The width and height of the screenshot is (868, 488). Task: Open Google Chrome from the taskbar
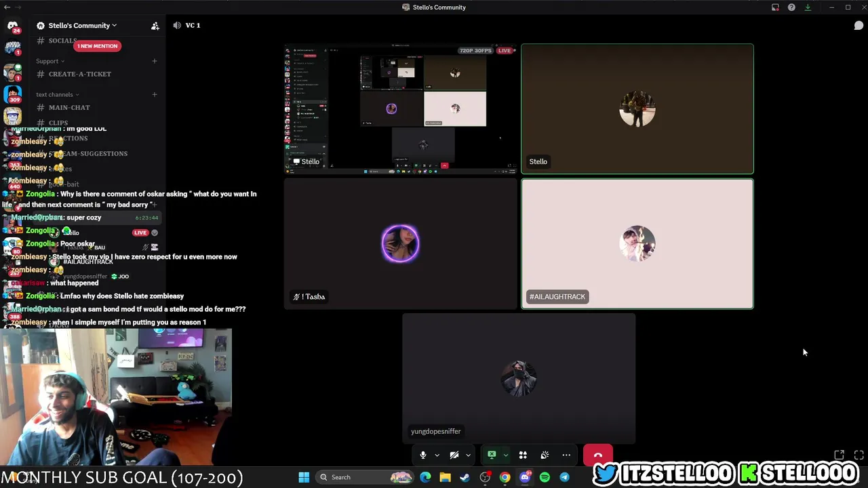coord(505,477)
